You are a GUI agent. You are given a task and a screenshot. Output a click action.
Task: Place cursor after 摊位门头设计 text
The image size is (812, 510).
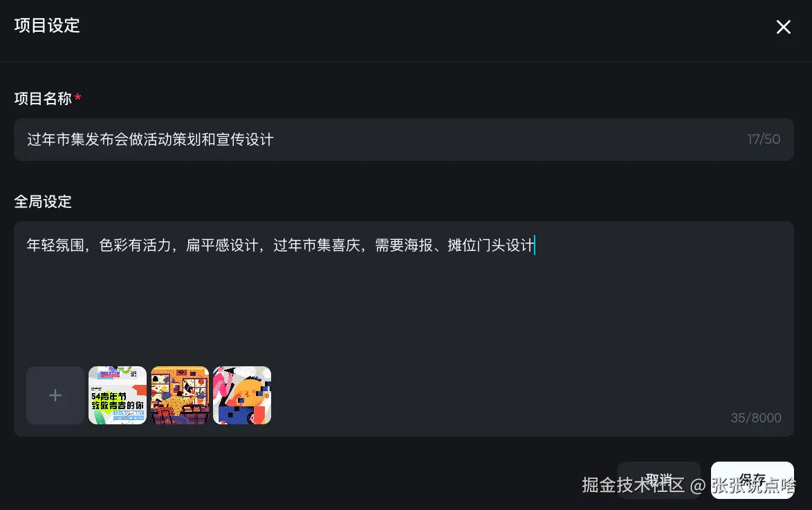[535, 245]
